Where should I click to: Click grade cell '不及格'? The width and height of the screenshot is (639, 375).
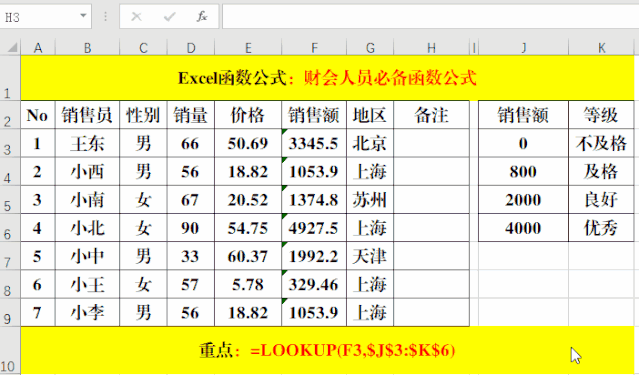(x=602, y=143)
